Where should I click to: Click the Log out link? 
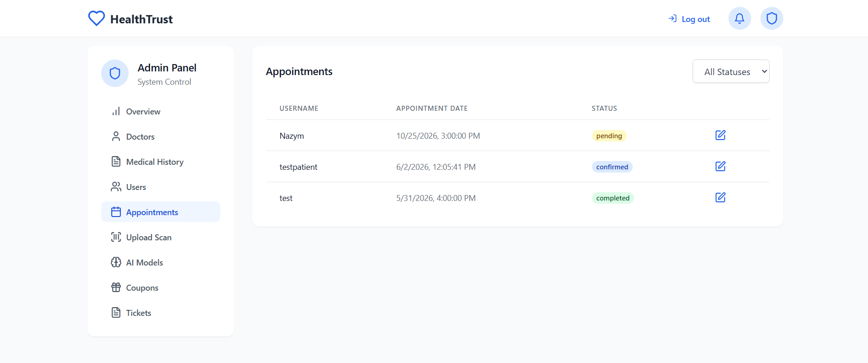[689, 19]
